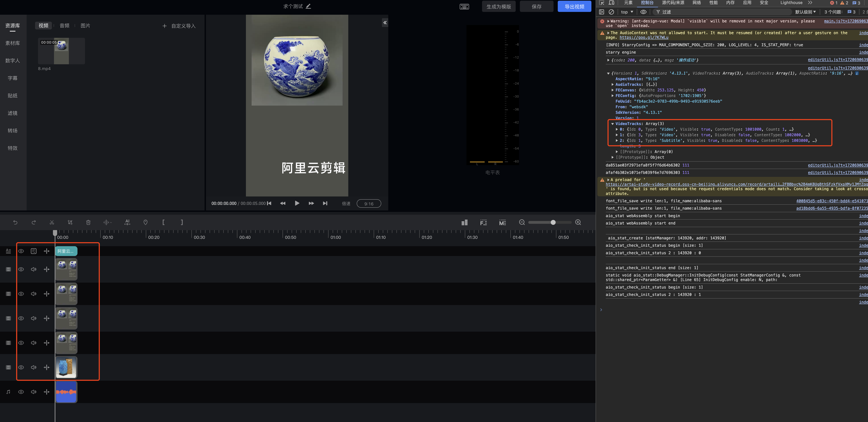868x422 pixels.
Task: Collapse the preview panel double-chevron
Action: tap(385, 23)
